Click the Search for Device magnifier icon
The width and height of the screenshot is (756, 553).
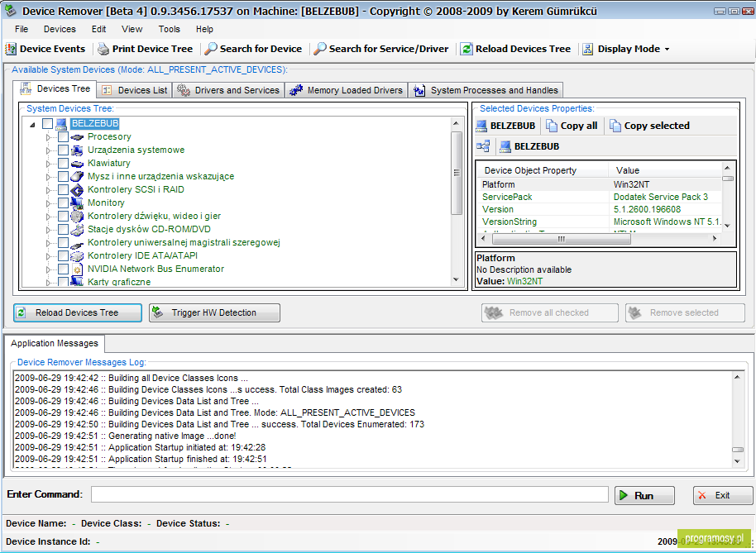211,49
